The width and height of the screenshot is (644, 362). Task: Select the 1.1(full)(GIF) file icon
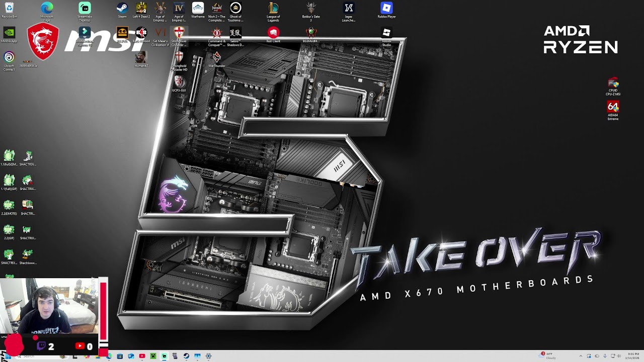tap(9, 183)
